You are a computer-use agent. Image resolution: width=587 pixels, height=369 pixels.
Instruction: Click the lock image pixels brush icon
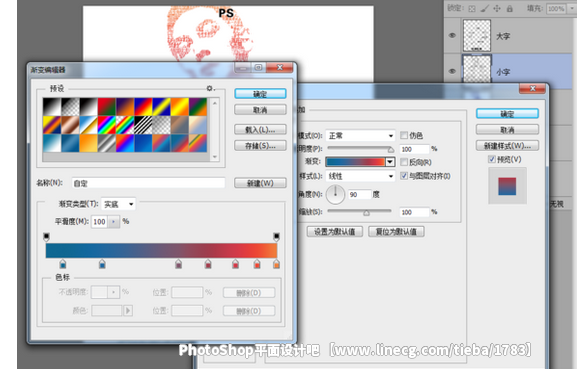[484, 8]
